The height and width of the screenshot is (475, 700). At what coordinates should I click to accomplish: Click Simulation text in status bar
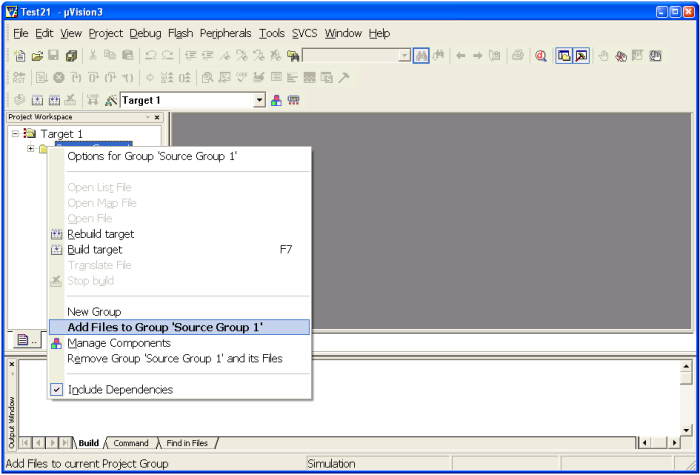(x=331, y=464)
